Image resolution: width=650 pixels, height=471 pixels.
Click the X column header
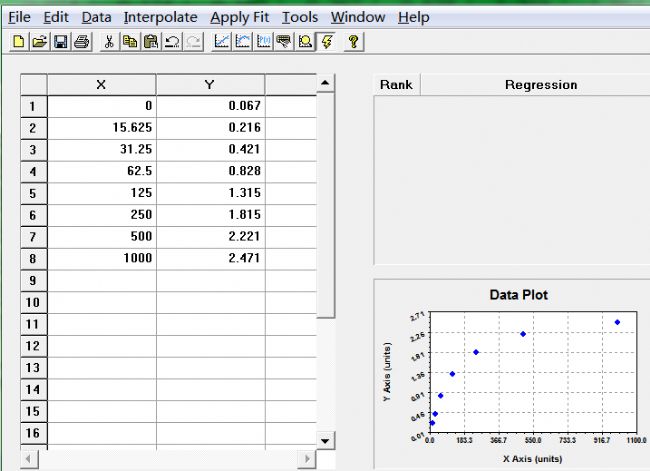[101, 85]
